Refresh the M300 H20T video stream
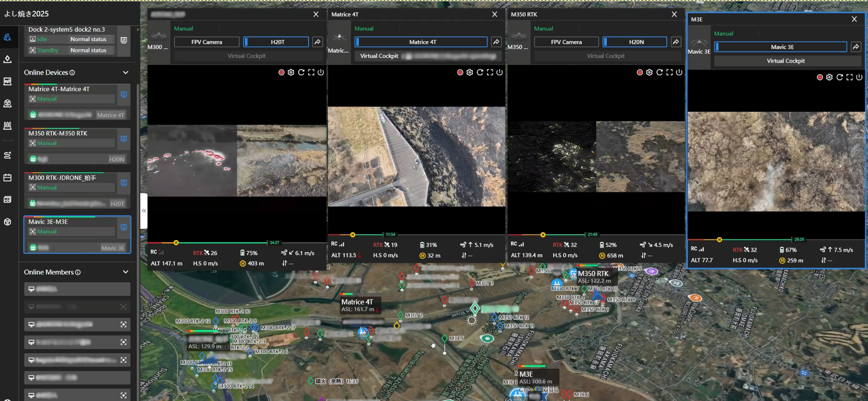The height and width of the screenshot is (401, 868). click(301, 72)
